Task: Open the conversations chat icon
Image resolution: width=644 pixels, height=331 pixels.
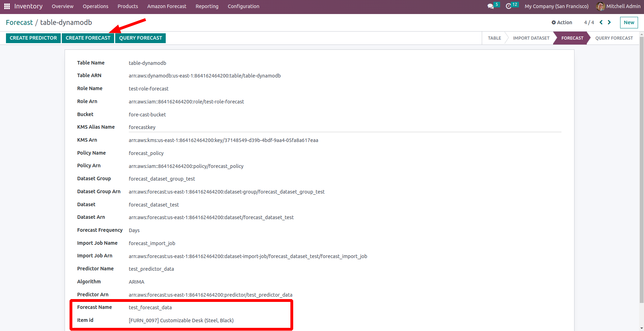Action: pyautogui.click(x=491, y=6)
